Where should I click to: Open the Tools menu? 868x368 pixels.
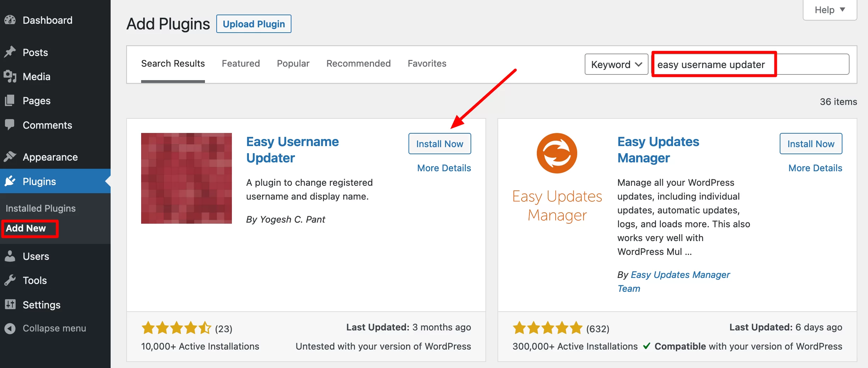click(55, 280)
